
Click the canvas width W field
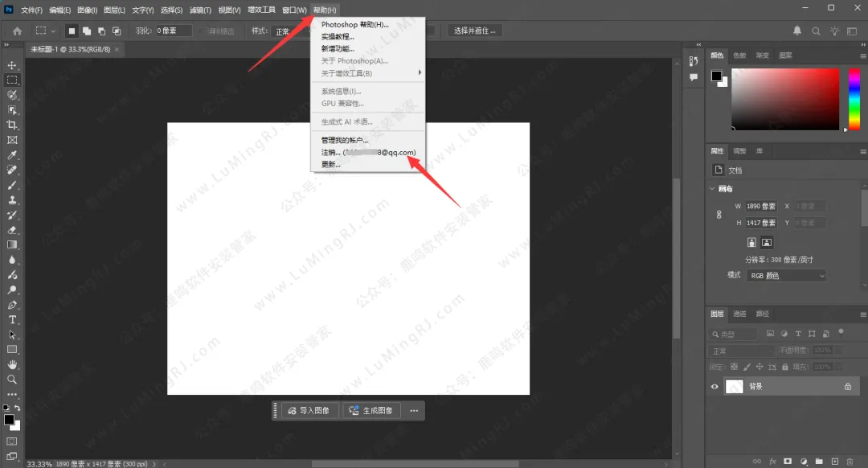pos(761,206)
